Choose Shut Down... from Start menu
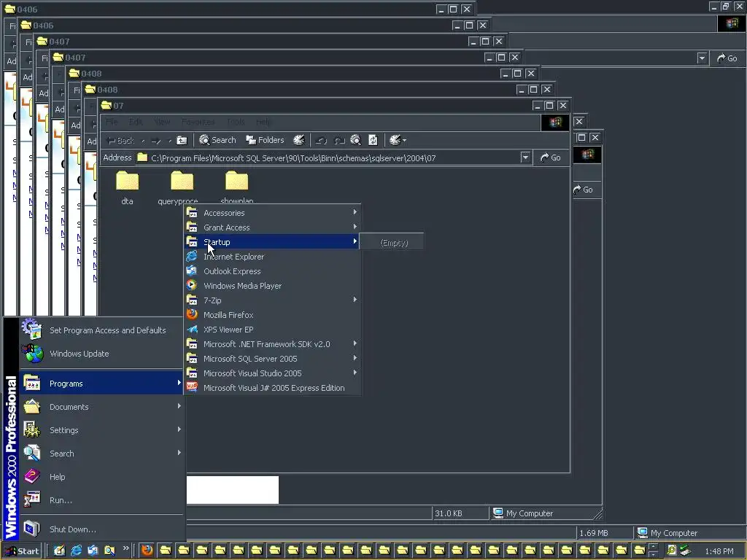The height and width of the screenshot is (560, 747). coord(101,529)
